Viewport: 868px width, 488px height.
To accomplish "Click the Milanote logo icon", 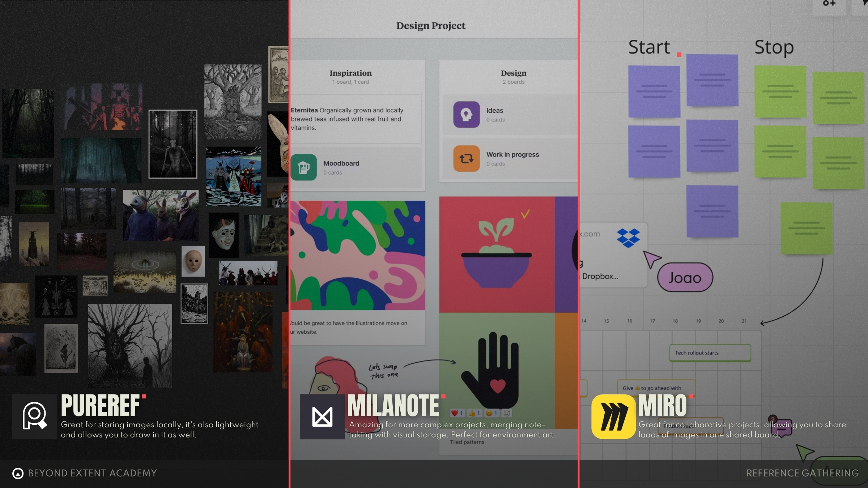I will [322, 416].
